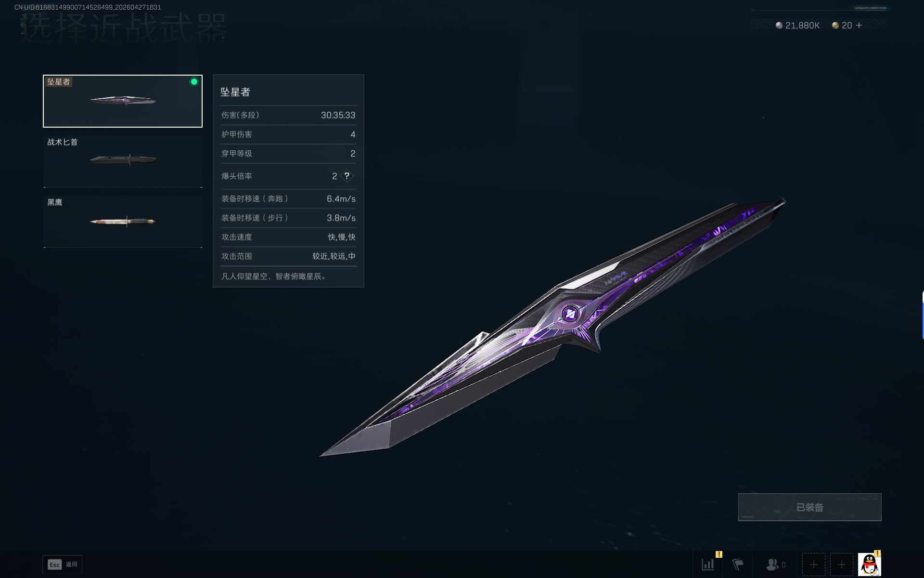Click the 攻击范围 attack range row
Viewport: 924px width, 578px height.
click(288, 256)
